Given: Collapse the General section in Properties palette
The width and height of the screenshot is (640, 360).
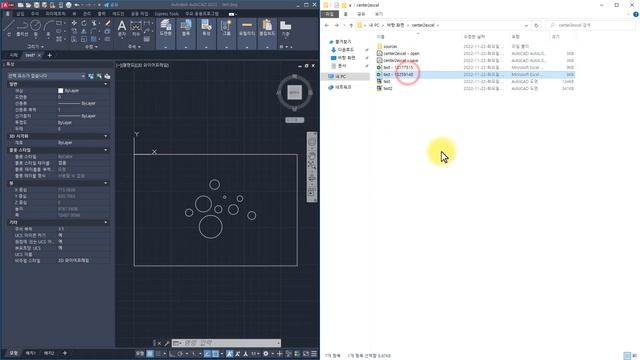Looking at the screenshot, I should click(106, 84).
